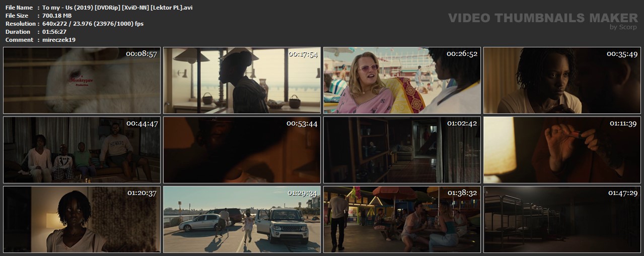Click the 01:02:42 timestamp overlay
Viewport: 644px width, 256px height.
[462, 123]
